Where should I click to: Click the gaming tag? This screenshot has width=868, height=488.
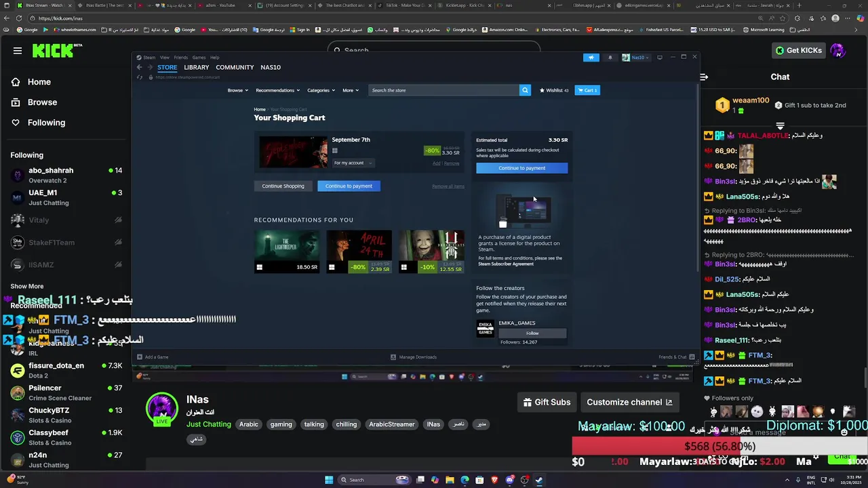(x=281, y=424)
